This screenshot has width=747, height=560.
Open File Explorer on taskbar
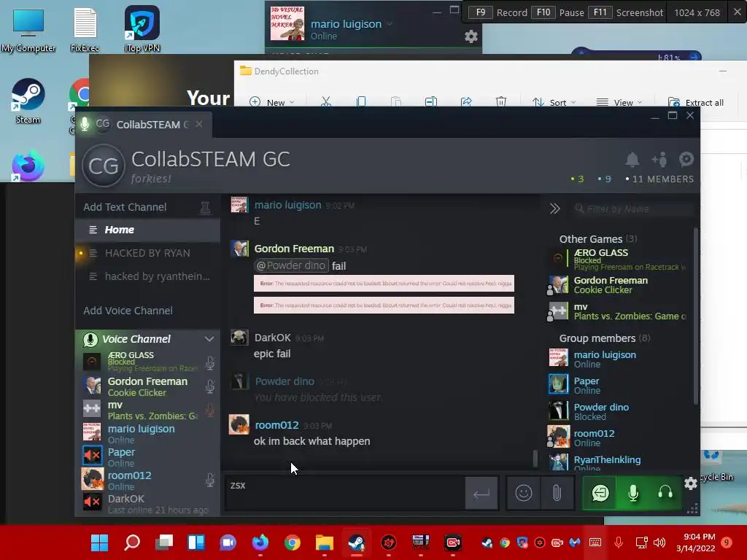(325, 542)
